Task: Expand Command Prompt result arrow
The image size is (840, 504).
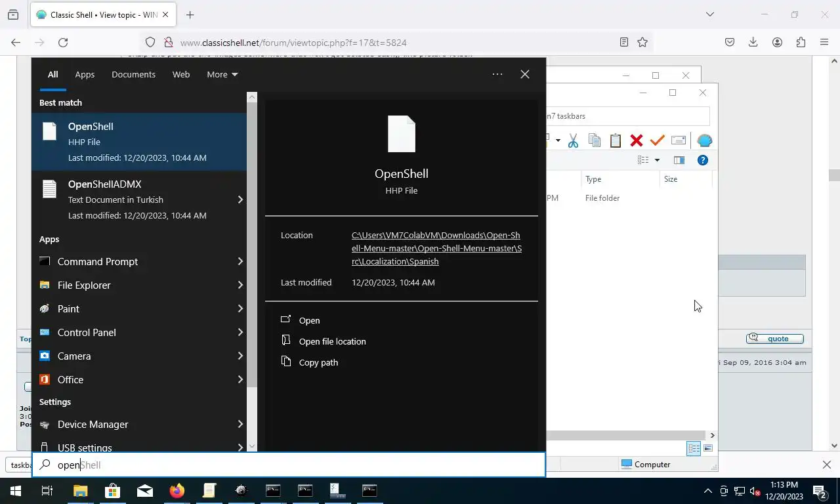Action: (240, 261)
